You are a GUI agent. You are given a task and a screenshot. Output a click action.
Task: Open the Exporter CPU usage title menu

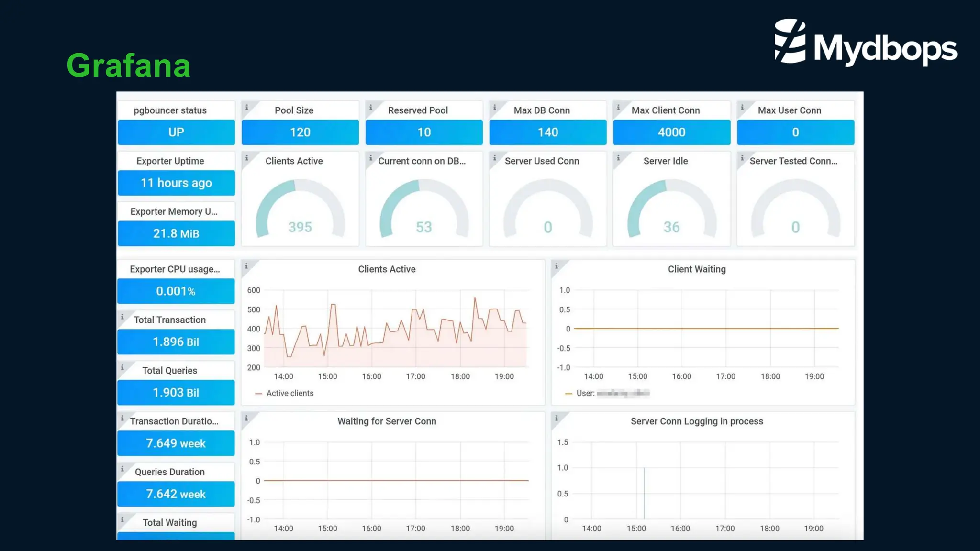175,269
